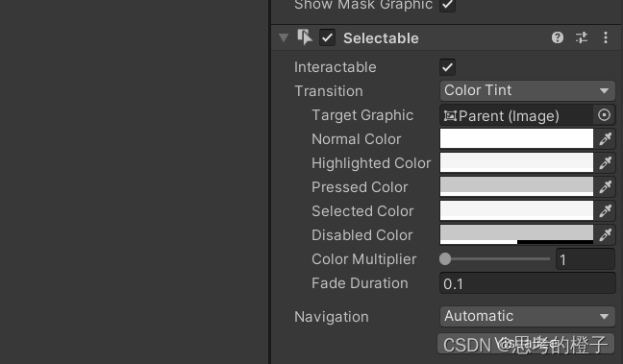Open Pressed Color swatch picker
Image resolution: width=623 pixels, height=364 pixels.
(516, 187)
